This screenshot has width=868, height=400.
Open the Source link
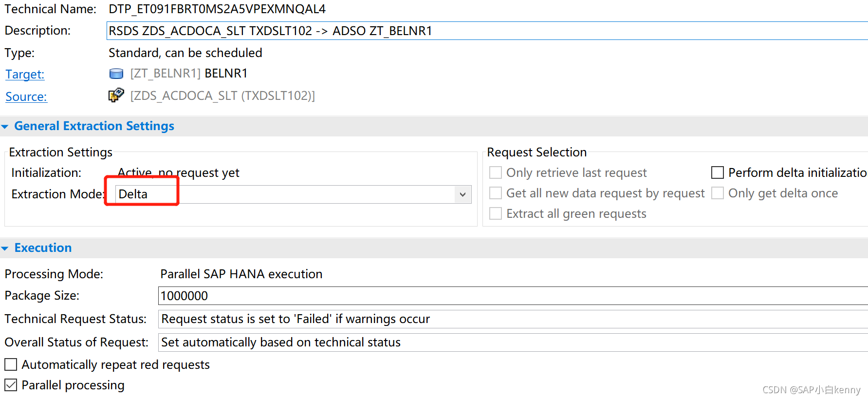[26, 97]
